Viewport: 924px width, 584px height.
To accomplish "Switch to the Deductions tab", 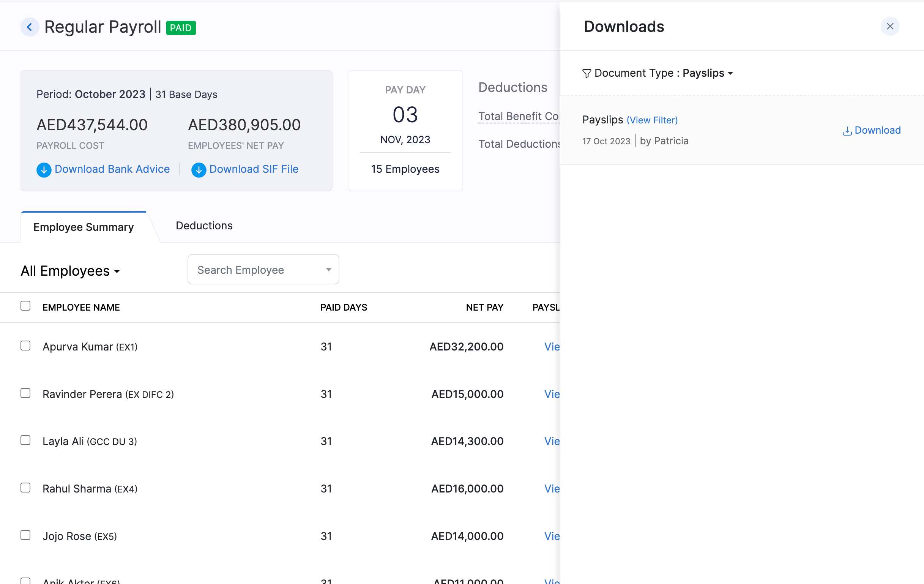I will point(203,226).
